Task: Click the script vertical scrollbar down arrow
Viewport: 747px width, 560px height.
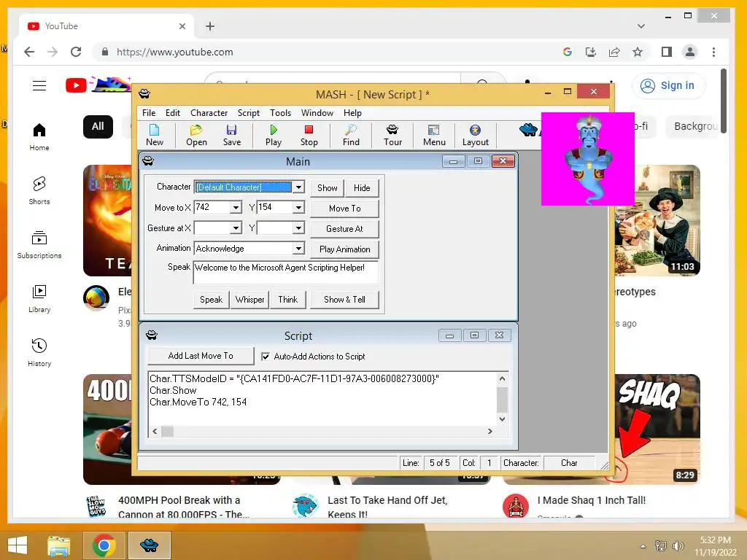Action: [502, 419]
